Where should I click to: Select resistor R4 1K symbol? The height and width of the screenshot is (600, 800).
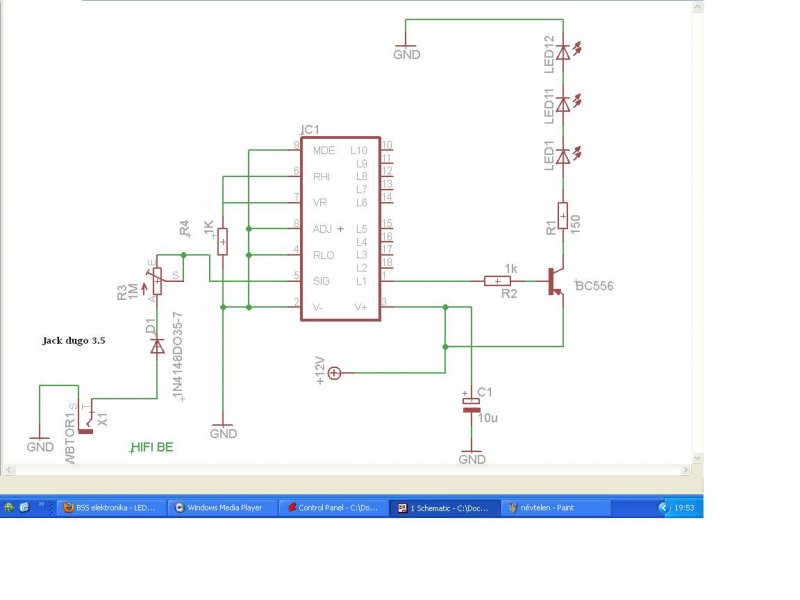pyautogui.click(x=222, y=241)
